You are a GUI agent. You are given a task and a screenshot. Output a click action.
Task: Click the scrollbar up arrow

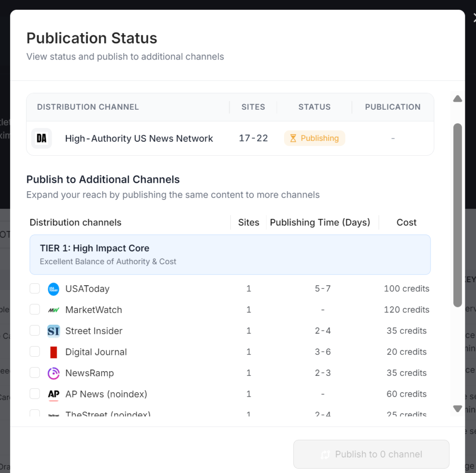pyautogui.click(x=457, y=99)
